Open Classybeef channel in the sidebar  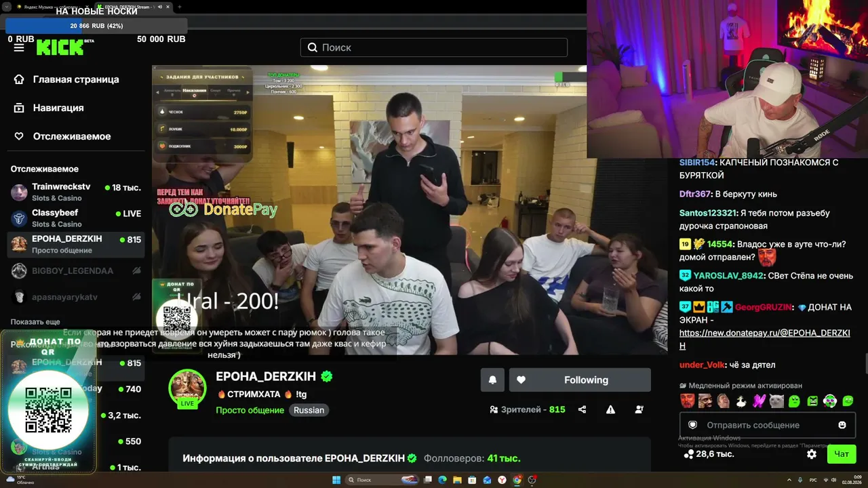[x=76, y=218]
